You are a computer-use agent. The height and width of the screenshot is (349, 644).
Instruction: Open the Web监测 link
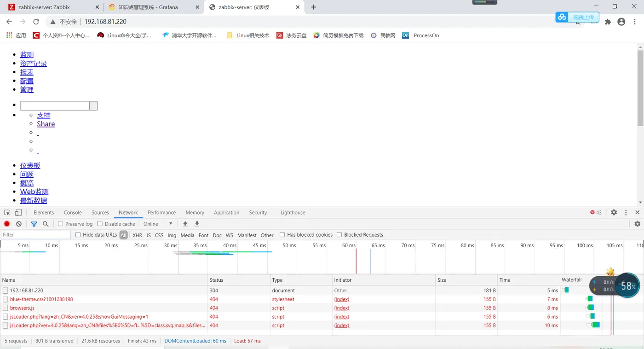[x=34, y=192]
